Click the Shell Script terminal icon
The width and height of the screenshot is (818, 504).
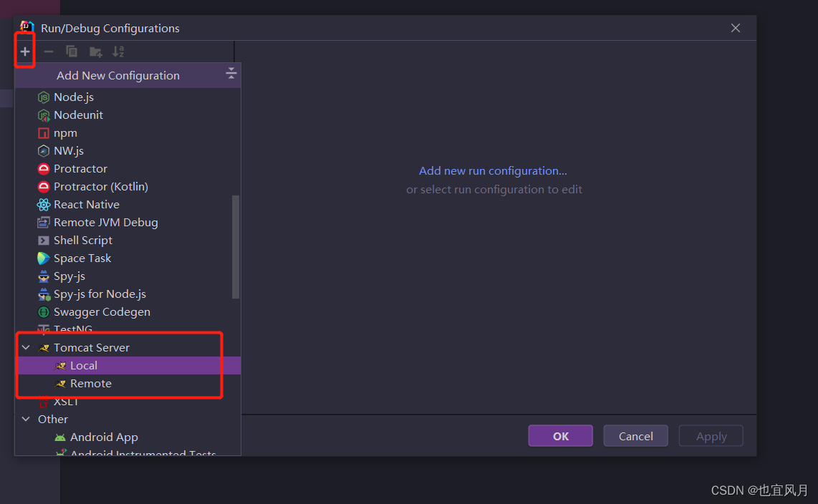[x=44, y=241]
